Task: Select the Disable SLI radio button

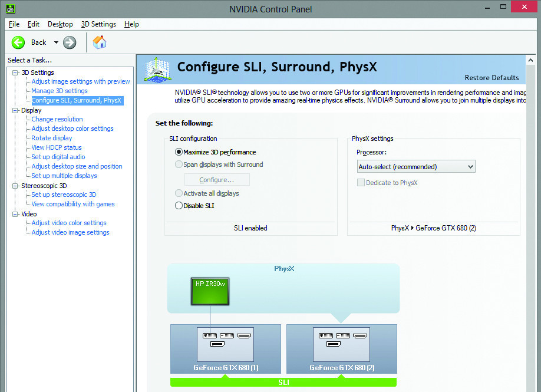Action: coord(179,206)
